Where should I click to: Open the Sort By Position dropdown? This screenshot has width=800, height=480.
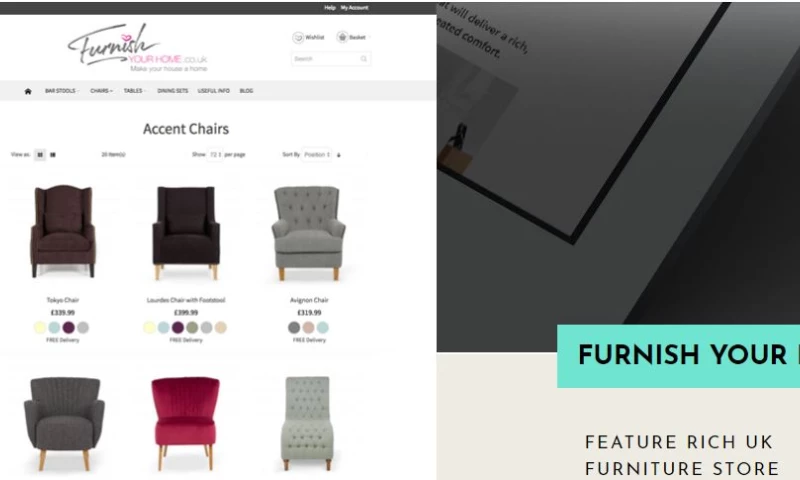[x=316, y=155]
